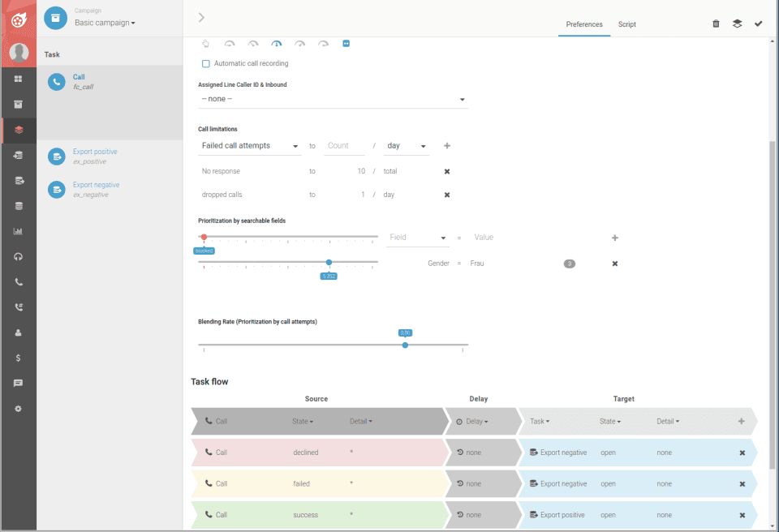Click the trash delete icon in header

coord(716,24)
